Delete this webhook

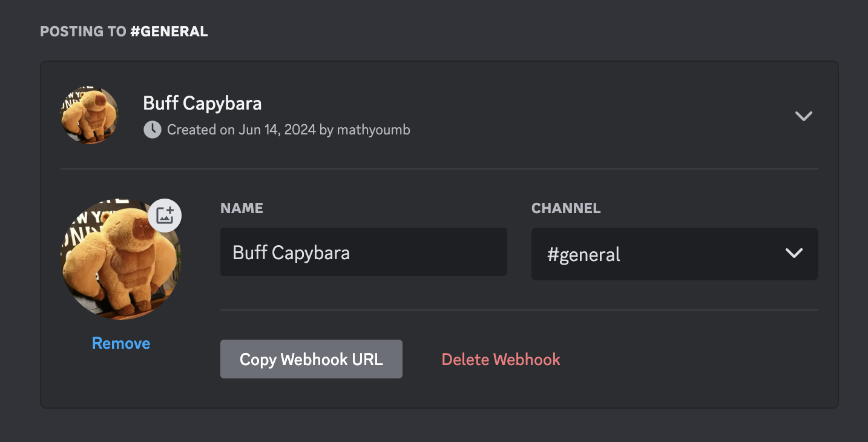click(x=501, y=360)
